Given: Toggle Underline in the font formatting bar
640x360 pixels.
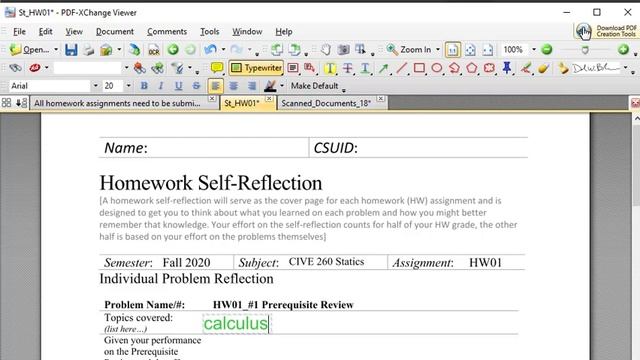Looking at the screenshot, I should tap(178, 86).
